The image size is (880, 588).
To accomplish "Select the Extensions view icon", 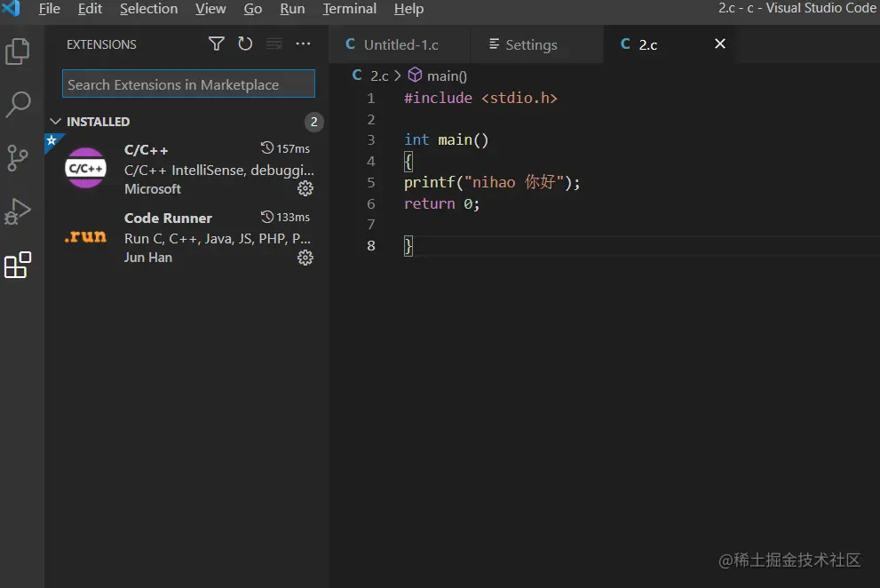I will click(18, 265).
